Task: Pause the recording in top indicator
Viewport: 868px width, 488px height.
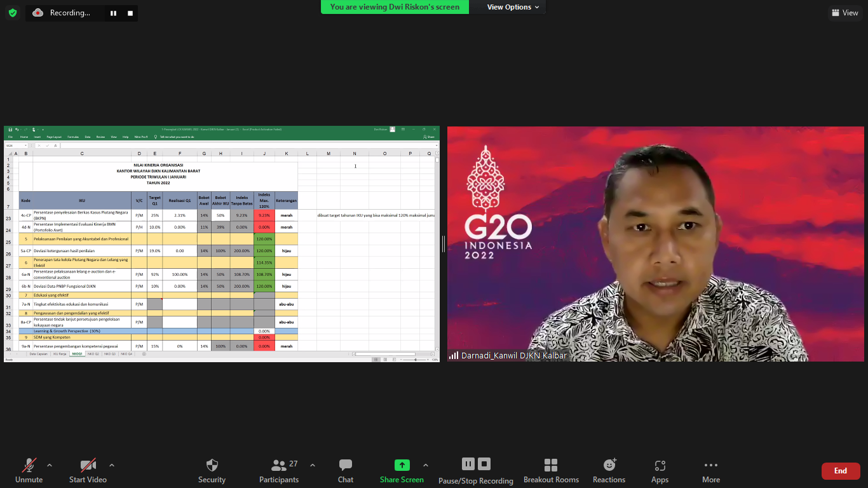Action: [x=113, y=13]
